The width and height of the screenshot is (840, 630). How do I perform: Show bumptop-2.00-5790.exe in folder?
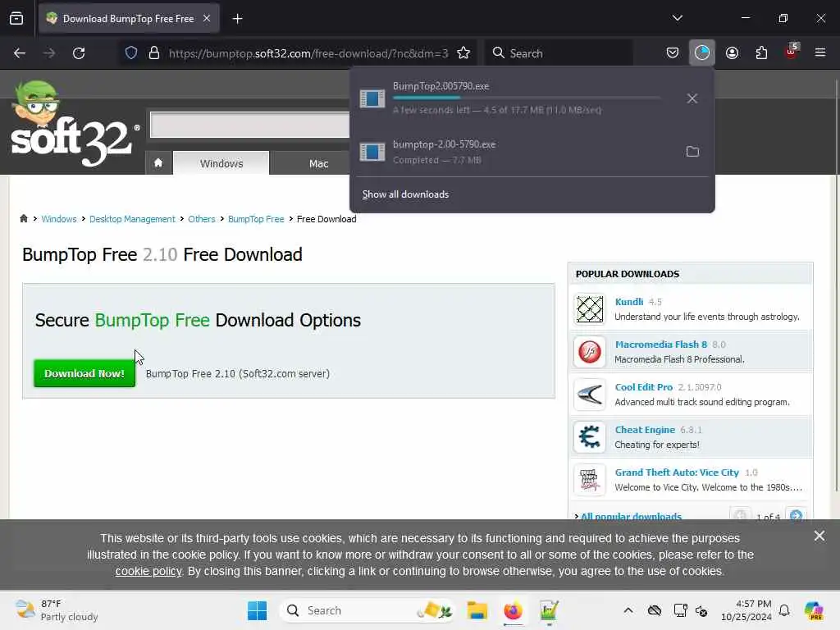[x=692, y=152]
